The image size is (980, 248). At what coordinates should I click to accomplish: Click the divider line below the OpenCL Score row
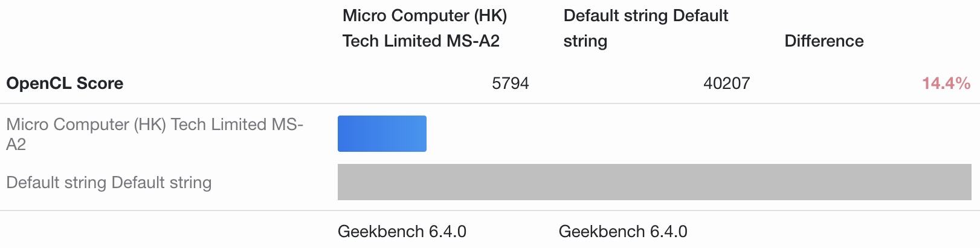489,103
